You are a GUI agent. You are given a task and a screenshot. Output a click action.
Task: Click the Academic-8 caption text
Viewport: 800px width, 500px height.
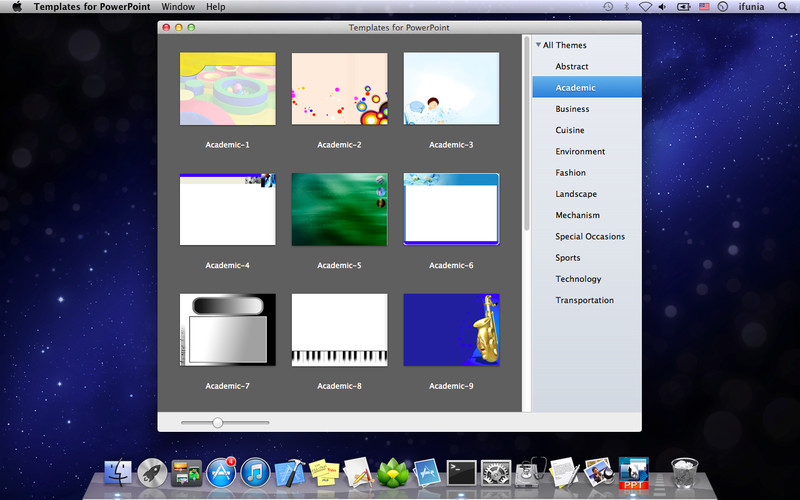(x=339, y=386)
